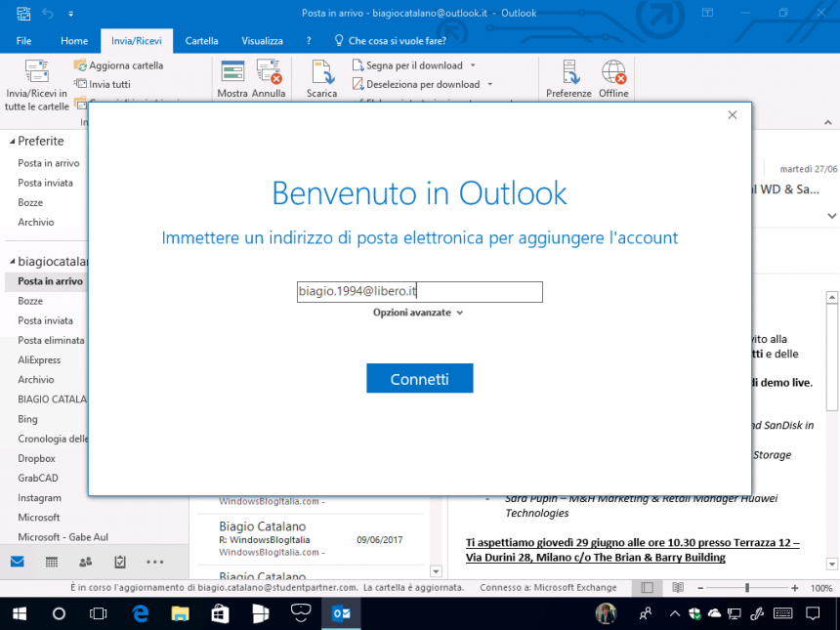Click Invia tutti in the ribbon

tap(103, 84)
